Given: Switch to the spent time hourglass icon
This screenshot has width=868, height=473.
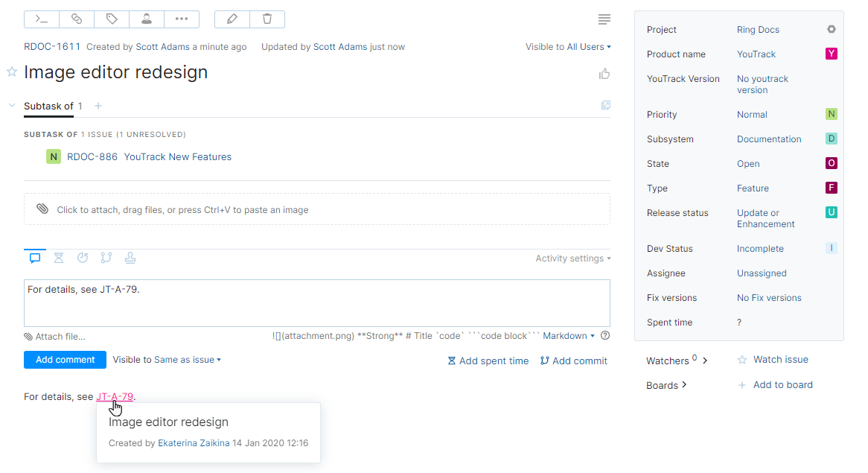Looking at the screenshot, I should click(59, 257).
